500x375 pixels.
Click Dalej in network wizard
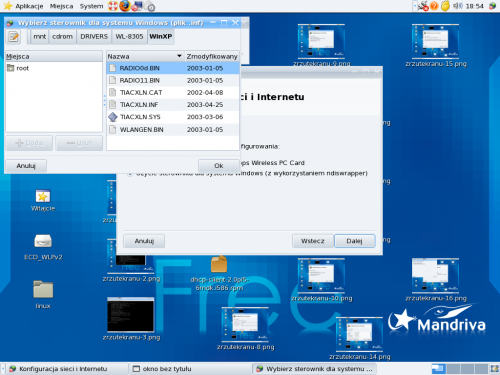pyautogui.click(x=355, y=241)
